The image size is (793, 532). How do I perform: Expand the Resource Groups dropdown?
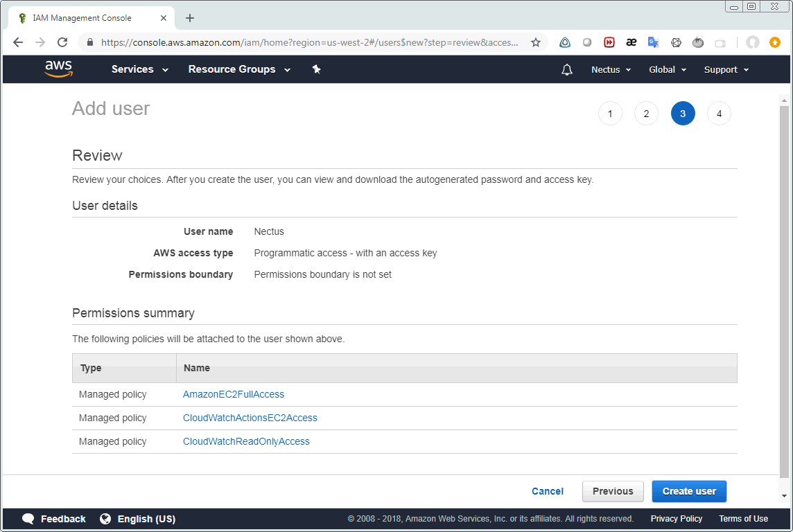pyautogui.click(x=239, y=69)
